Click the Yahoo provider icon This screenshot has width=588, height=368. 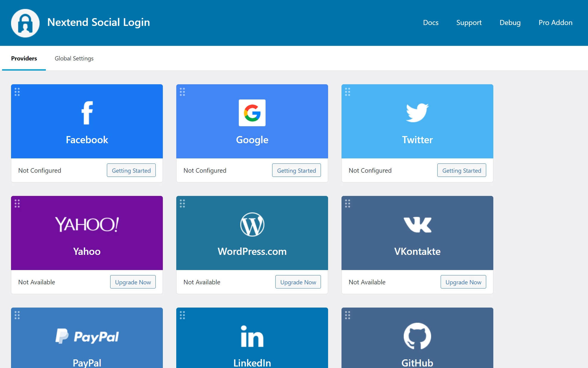pos(86,223)
